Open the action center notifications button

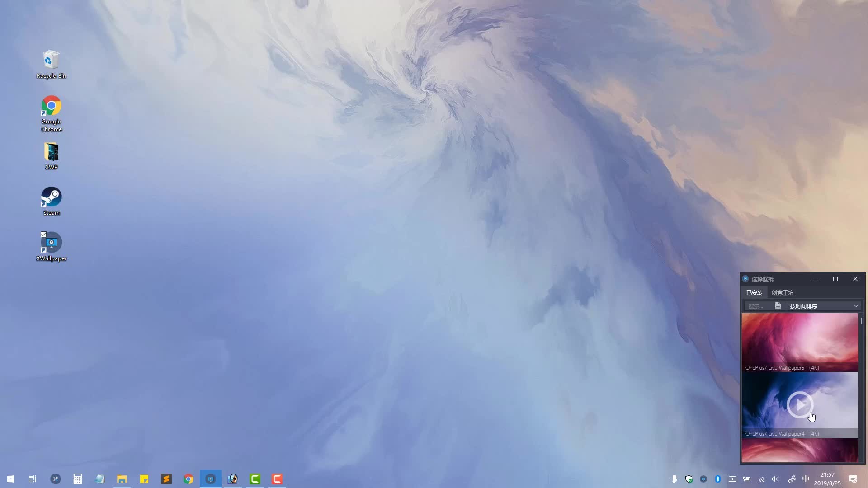853,479
